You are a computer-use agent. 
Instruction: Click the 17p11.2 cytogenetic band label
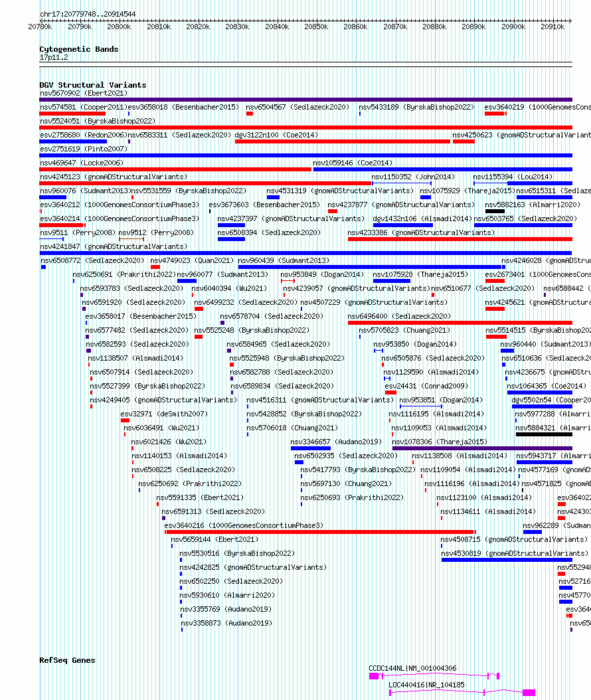coord(54,58)
